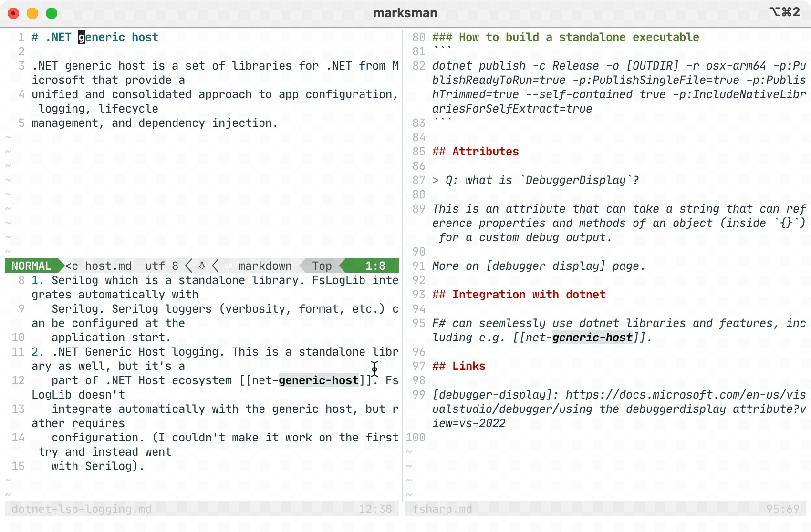The image size is (811, 532).
Task: Click the fsharp.md statusline filename
Action: point(442,509)
